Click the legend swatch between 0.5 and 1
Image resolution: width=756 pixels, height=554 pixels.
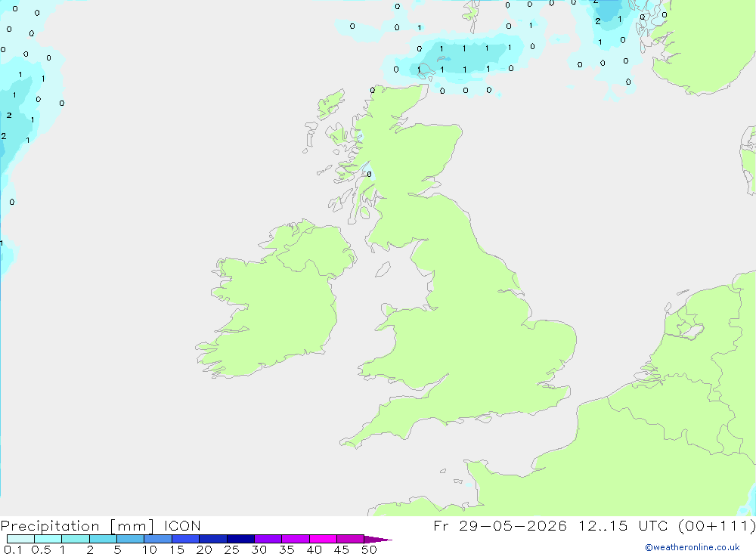click(48, 539)
